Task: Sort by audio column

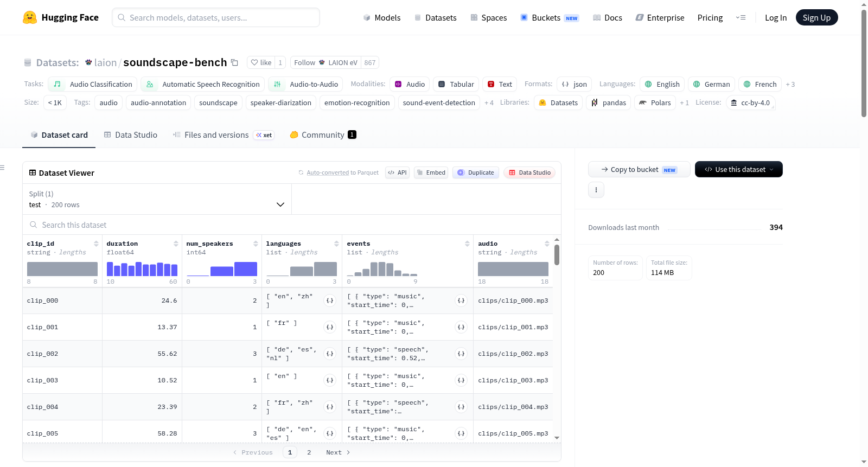Action: (x=547, y=244)
